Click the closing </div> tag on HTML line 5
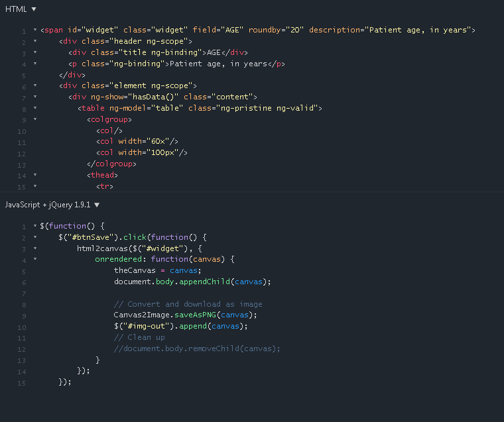Screen dimensions: 504x422 (x=72, y=75)
